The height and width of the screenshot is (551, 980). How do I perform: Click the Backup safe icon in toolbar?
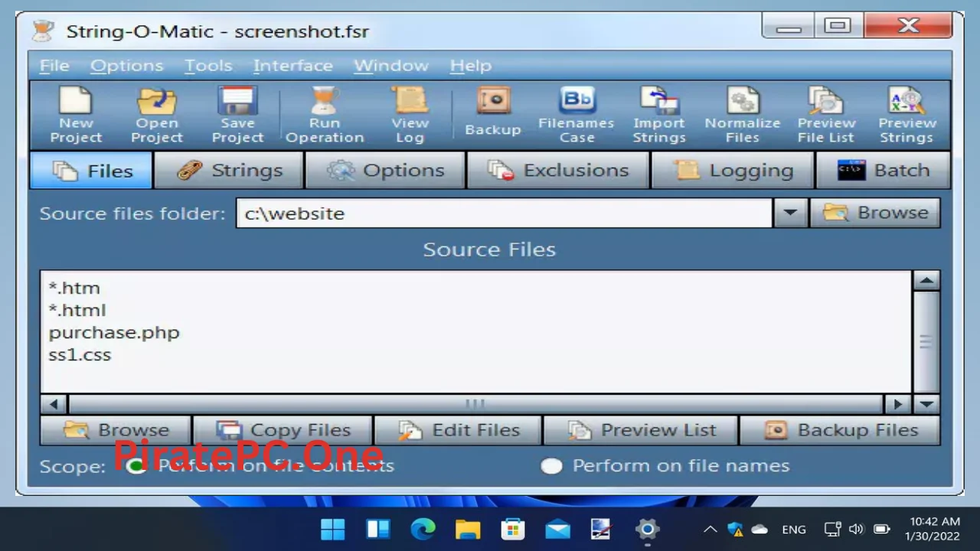[493, 112]
